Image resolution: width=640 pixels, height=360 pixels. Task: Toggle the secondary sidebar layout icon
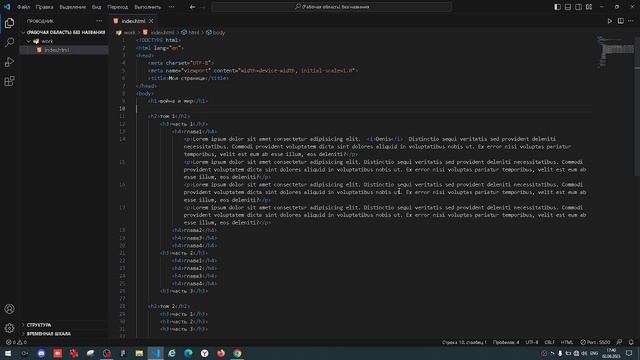[578, 7]
